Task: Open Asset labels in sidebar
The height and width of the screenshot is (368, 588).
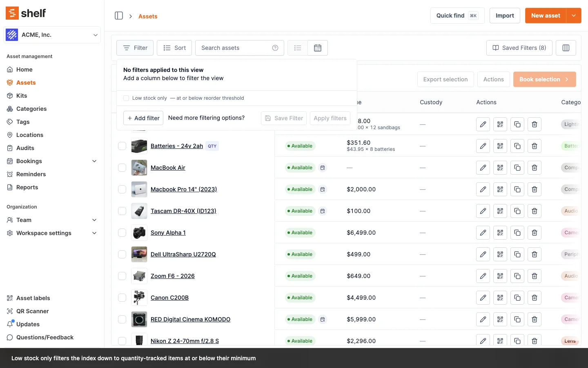Action: [33, 298]
